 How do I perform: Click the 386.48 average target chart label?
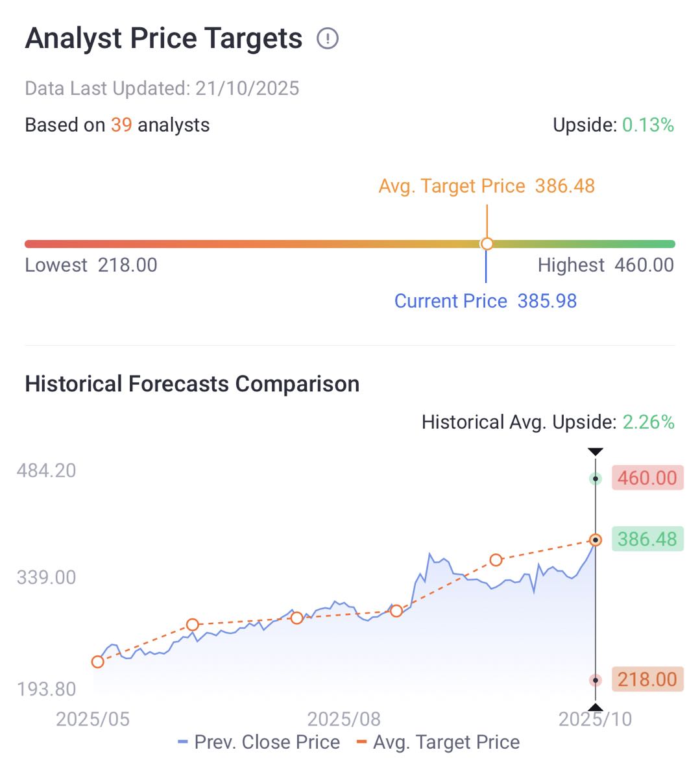coord(647,539)
